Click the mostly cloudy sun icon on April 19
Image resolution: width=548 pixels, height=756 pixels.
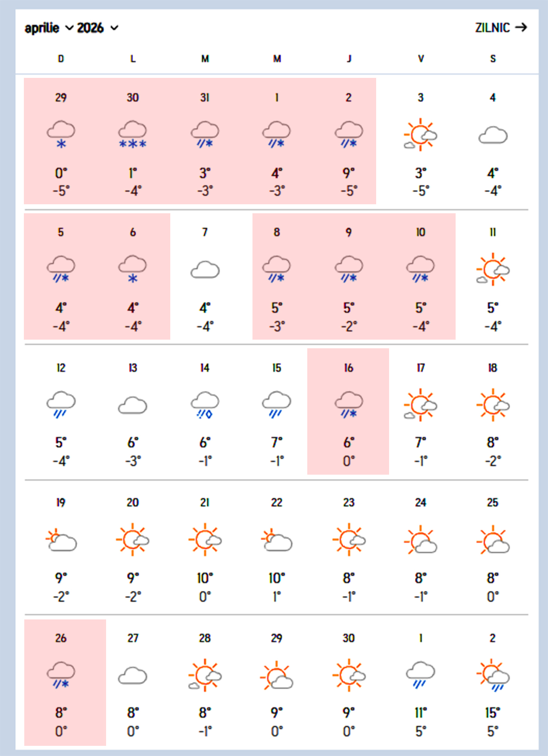point(61,540)
